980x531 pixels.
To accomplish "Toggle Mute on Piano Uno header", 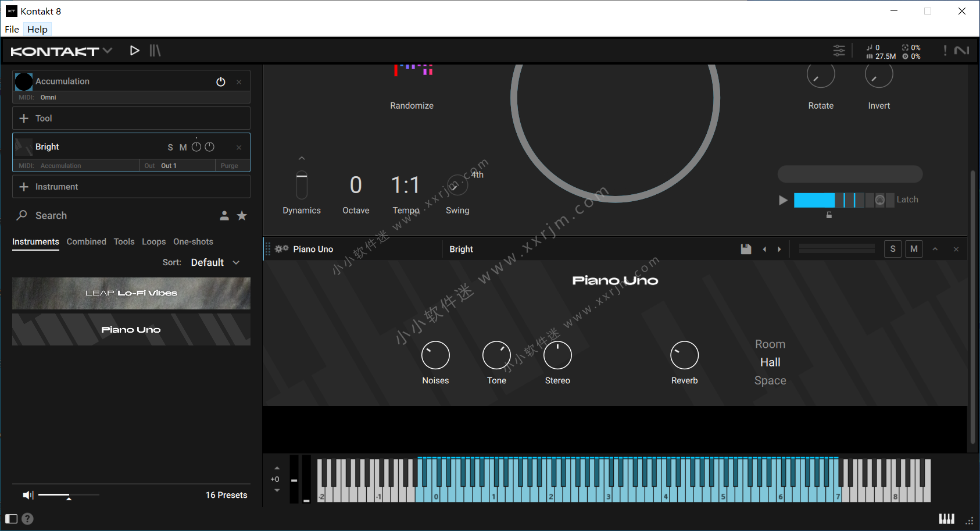I will (x=914, y=249).
